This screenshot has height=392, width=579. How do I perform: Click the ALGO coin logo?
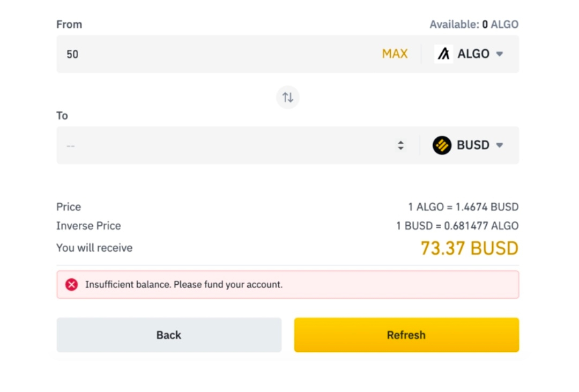click(443, 54)
